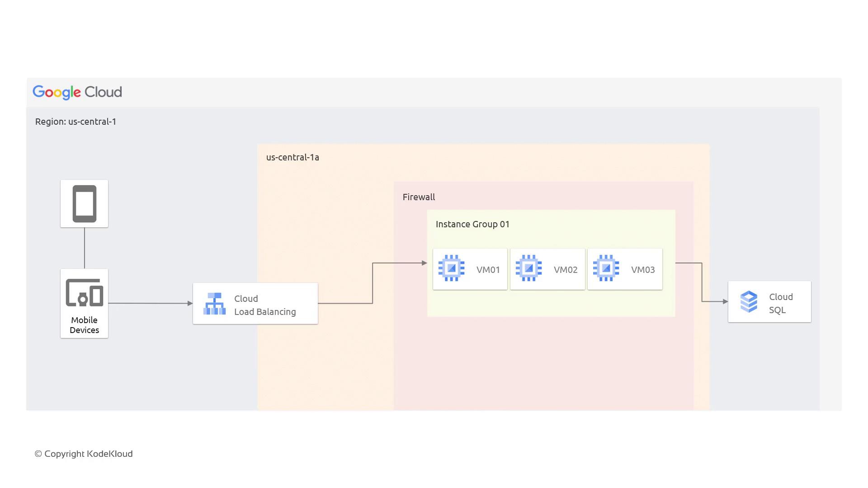
Task: Select the us-central-1a zone label
Action: coord(292,157)
